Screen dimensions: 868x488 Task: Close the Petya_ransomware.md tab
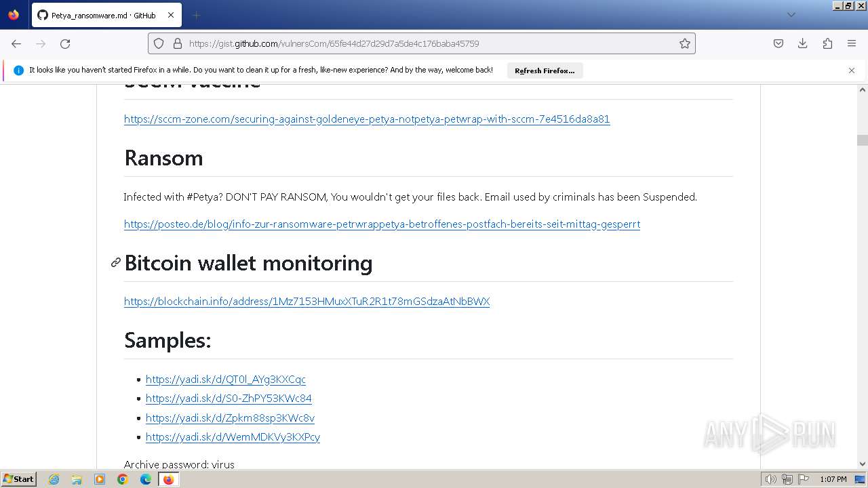171,15
